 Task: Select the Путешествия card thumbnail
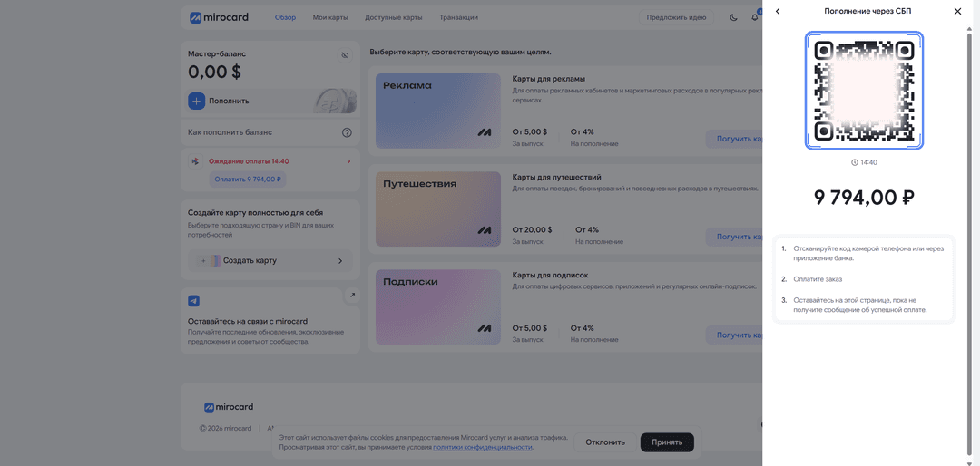[438, 209]
